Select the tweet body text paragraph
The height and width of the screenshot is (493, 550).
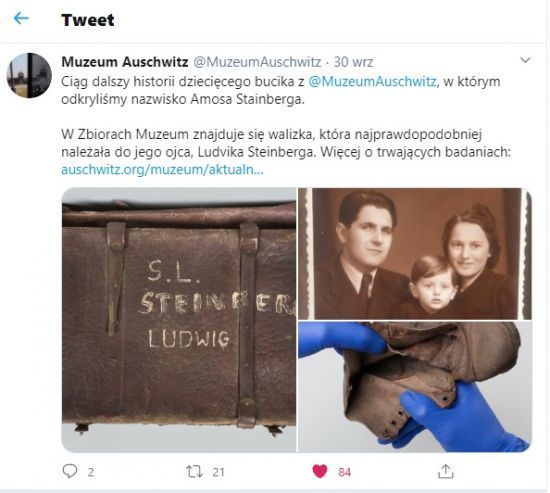pos(286,126)
